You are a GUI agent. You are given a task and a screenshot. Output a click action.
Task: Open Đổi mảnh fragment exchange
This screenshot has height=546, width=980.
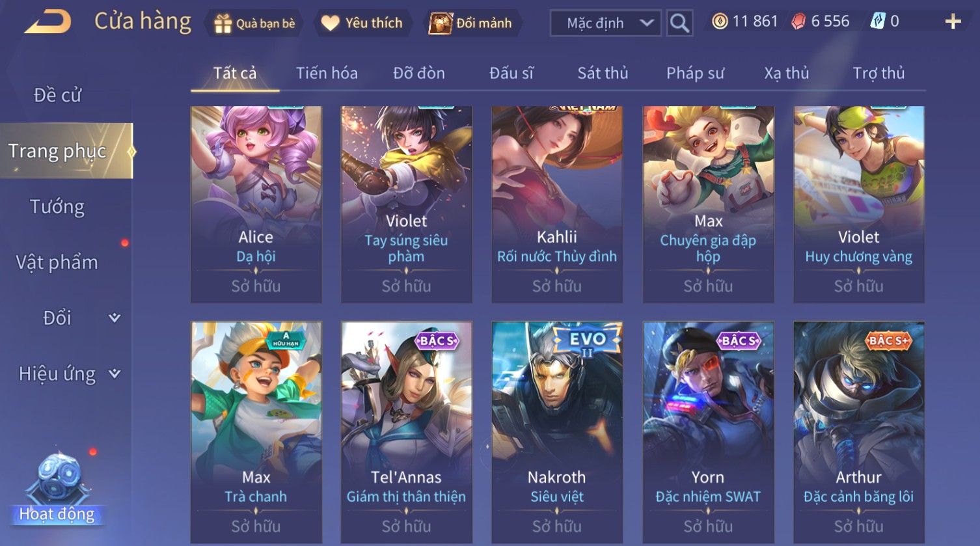(471, 23)
